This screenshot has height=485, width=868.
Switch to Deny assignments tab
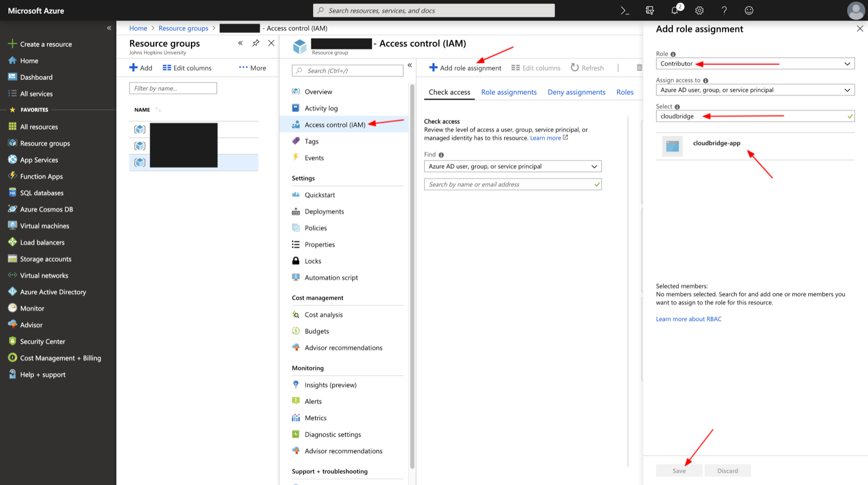tap(576, 92)
